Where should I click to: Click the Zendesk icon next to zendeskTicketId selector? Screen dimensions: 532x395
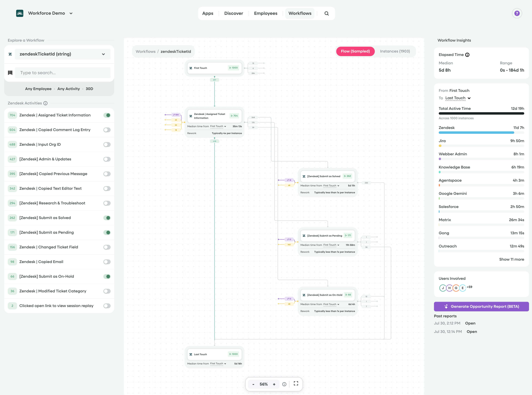(10, 54)
